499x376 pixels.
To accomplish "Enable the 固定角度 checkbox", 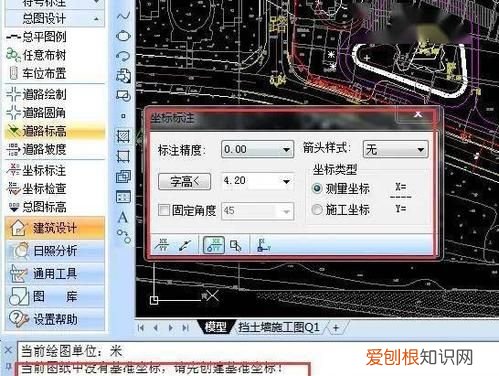I will pos(164,210).
